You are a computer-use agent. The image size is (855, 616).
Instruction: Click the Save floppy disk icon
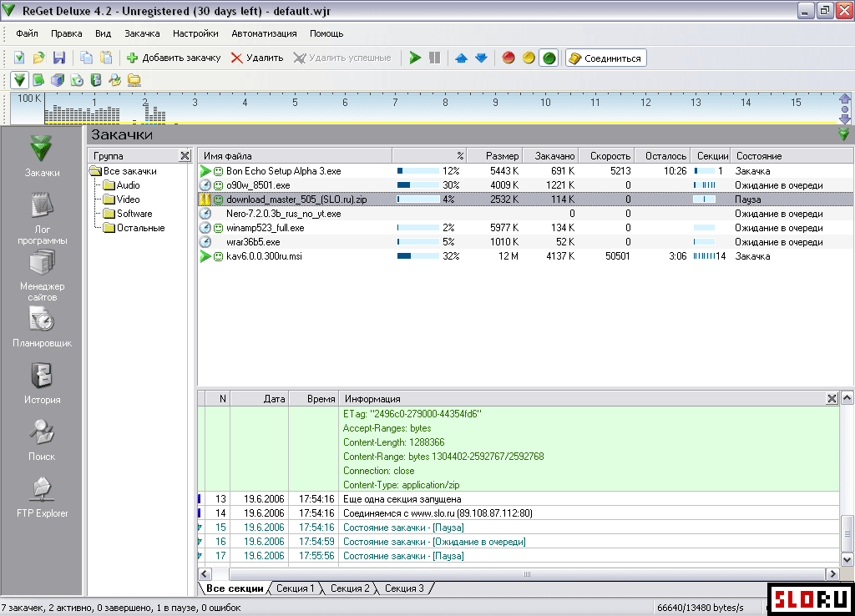coord(59,58)
